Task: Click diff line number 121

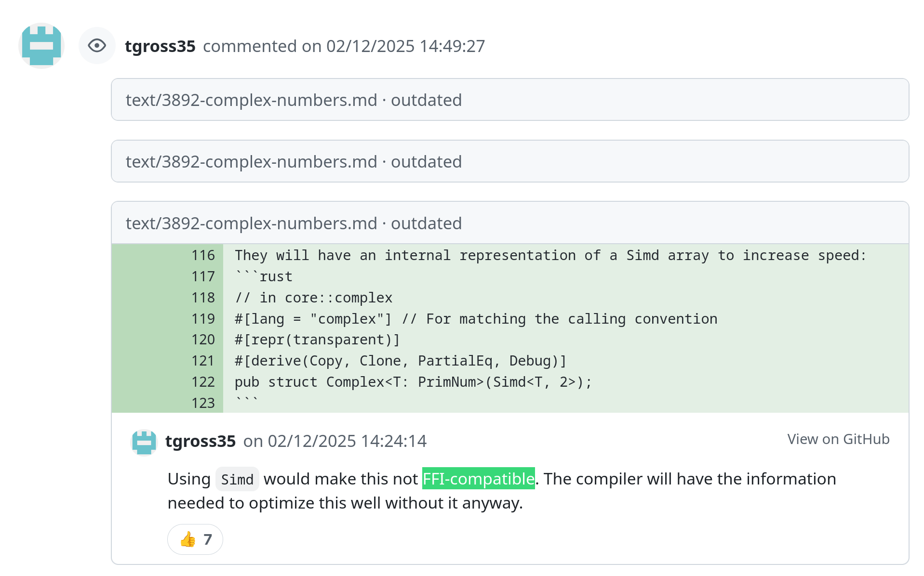Action: pos(203,361)
